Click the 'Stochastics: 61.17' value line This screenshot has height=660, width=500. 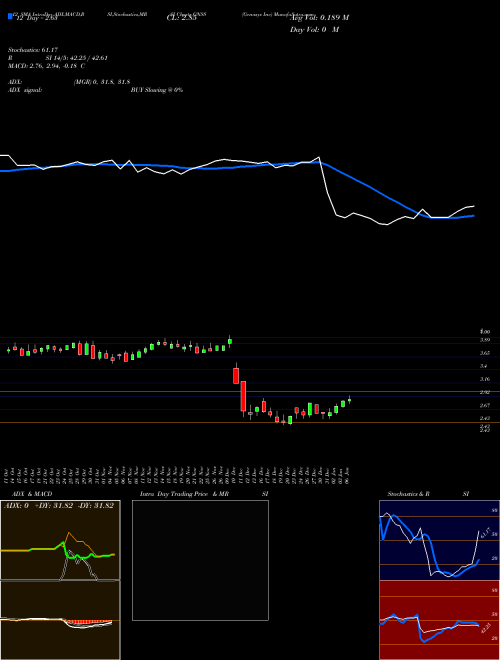point(33,50)
